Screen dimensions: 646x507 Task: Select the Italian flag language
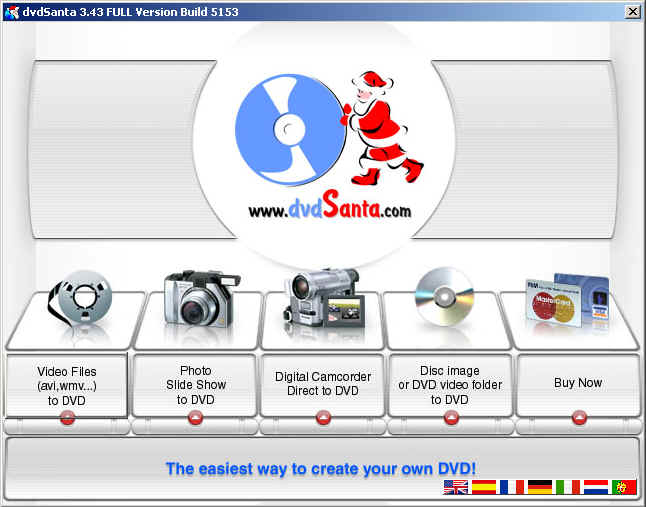point(568,487)
